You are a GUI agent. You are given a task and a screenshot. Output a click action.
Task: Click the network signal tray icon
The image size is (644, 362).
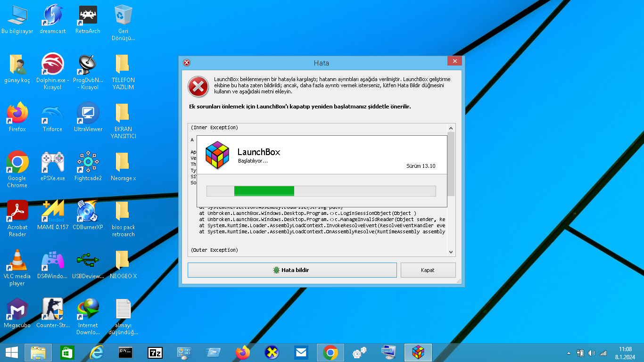(x=603, y=353)
